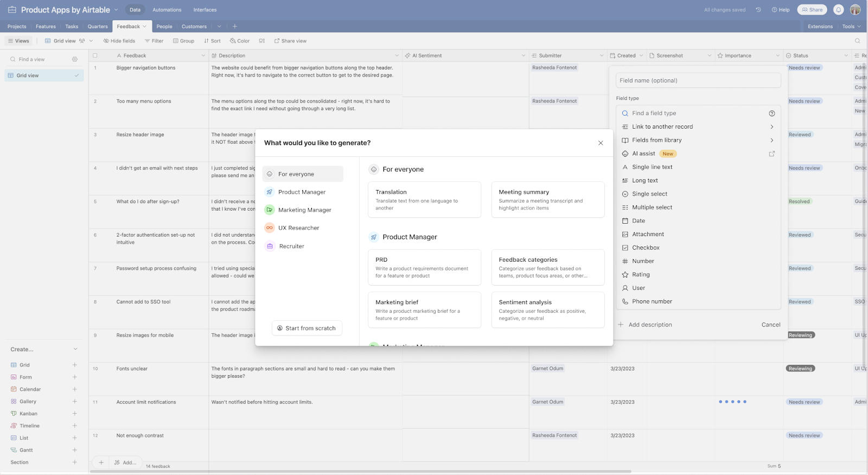The image size is (868, 475).
Task: Select the Recruiter category
Action: [x=303, y=246]
